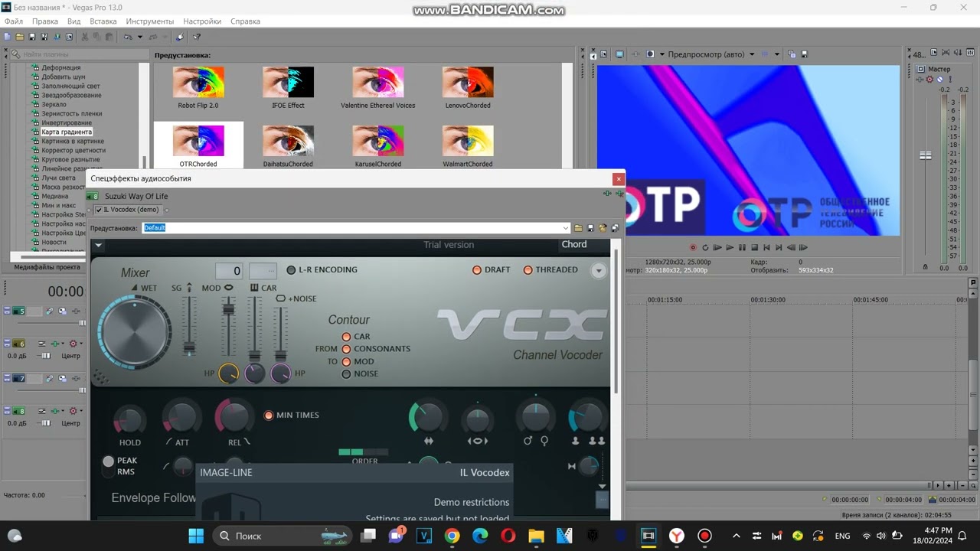Choose the Robot Flip 2.0 preset thumbnail
This screenshot has height=551, width=980.
click(x=198, y=82)
